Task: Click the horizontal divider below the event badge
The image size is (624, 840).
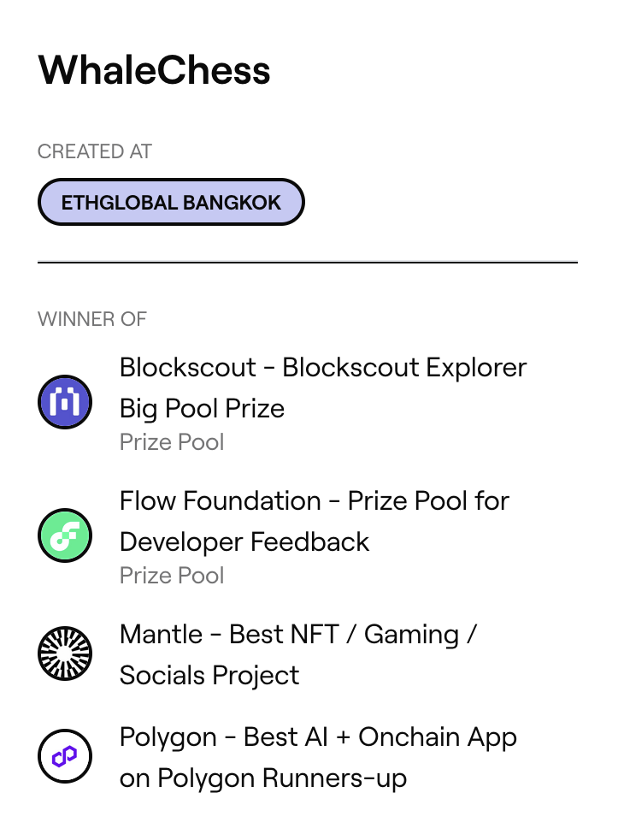Action: click(308, 263)
